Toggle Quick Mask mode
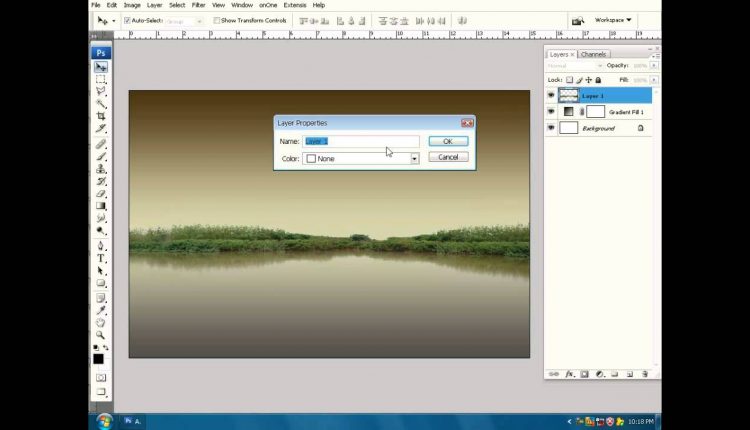The height and width of the screenshot is (430, 750). [100, 377]
